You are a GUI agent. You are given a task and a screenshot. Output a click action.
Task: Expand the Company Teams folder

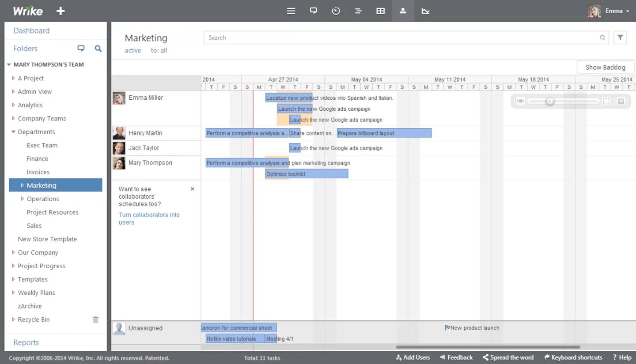pyautogui.click(x=13, y=118)
